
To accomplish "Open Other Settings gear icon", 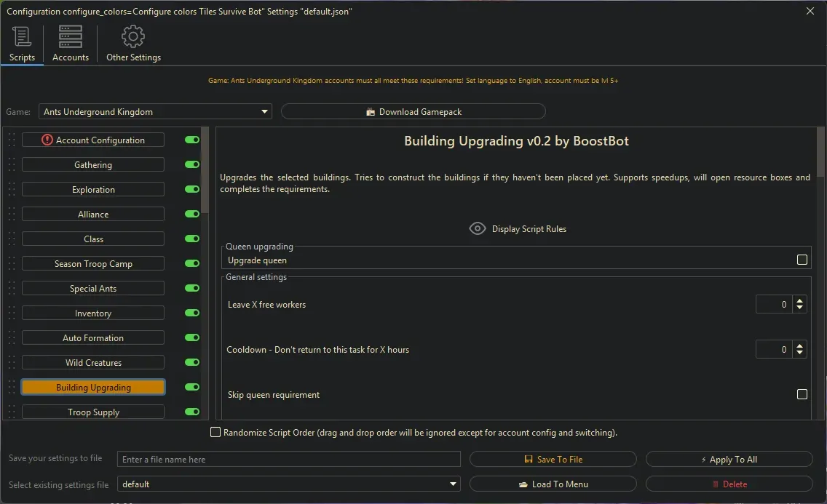I will pyautogui.click(x=133, y=37).
